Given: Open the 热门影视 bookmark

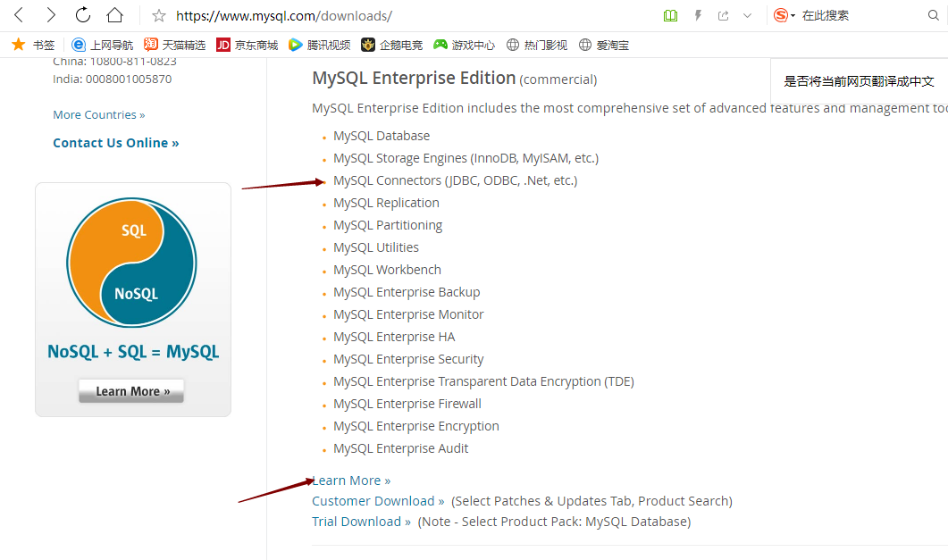Looking at the screenshot, I should point(537,45).
